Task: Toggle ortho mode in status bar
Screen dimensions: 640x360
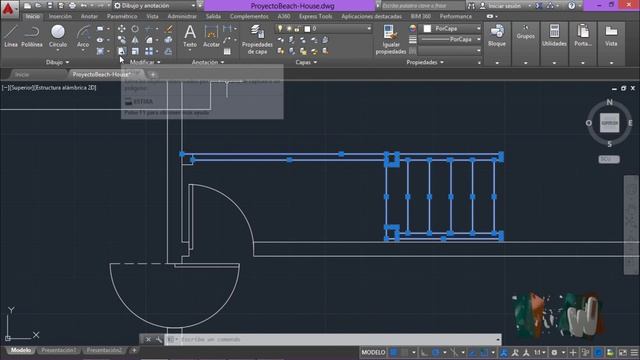Action: tap(424, 352)
